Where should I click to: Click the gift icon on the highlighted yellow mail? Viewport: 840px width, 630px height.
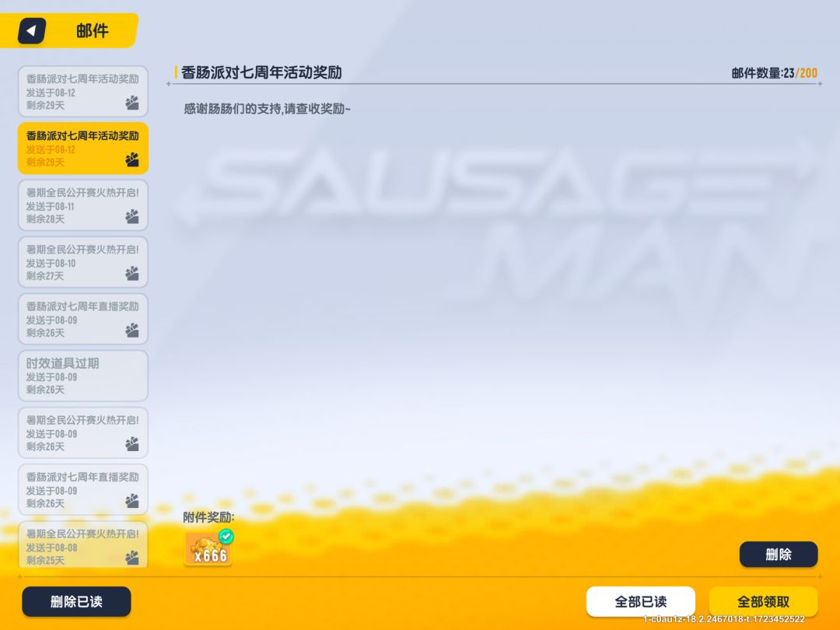tap(131, 159)
